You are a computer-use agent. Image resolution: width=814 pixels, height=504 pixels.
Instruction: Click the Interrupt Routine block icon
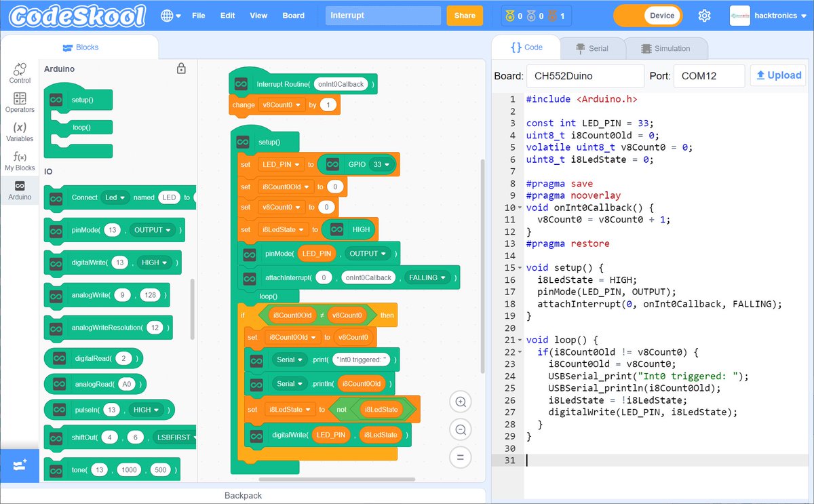(x=241, y=84)
